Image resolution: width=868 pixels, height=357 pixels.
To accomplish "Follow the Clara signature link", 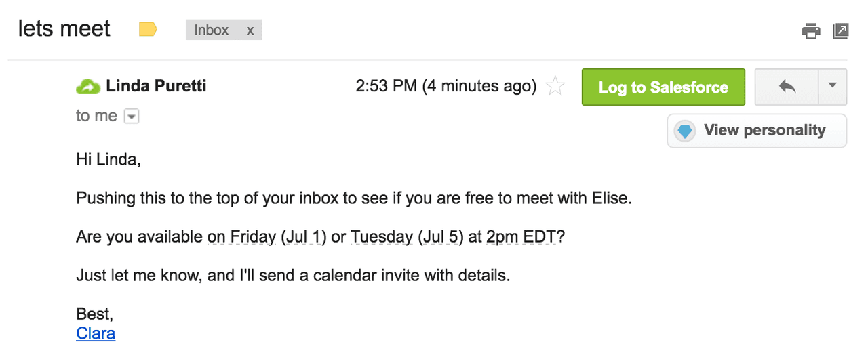I will point(96,333).
